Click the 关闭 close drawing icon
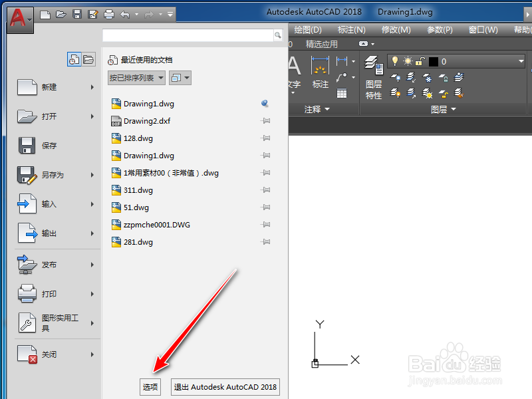 [27, 354]
